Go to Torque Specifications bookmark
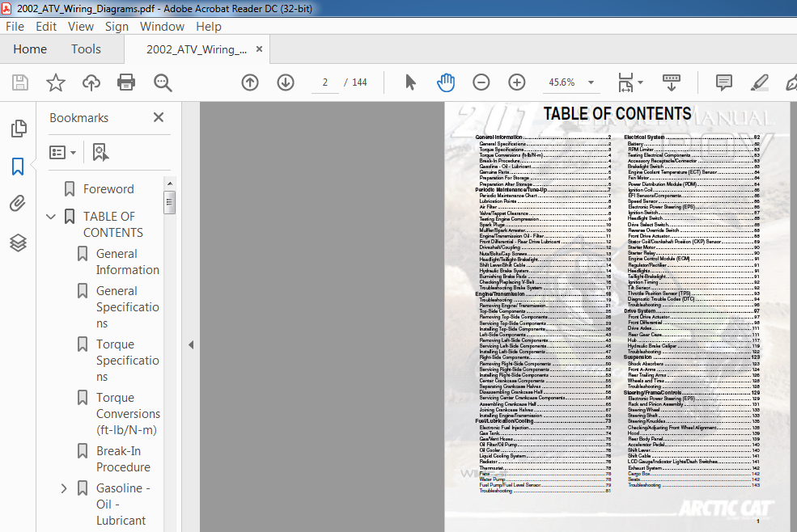 128,361
